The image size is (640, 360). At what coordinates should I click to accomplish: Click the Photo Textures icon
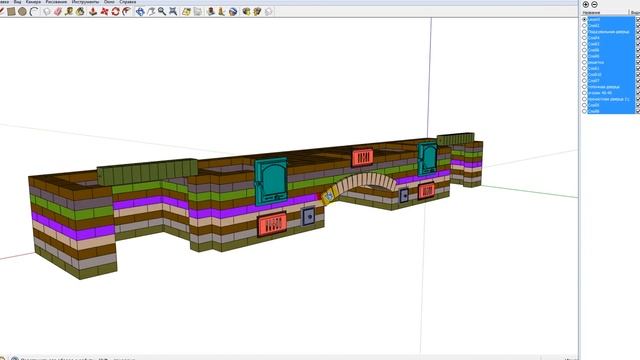click(x=222, y=11)
